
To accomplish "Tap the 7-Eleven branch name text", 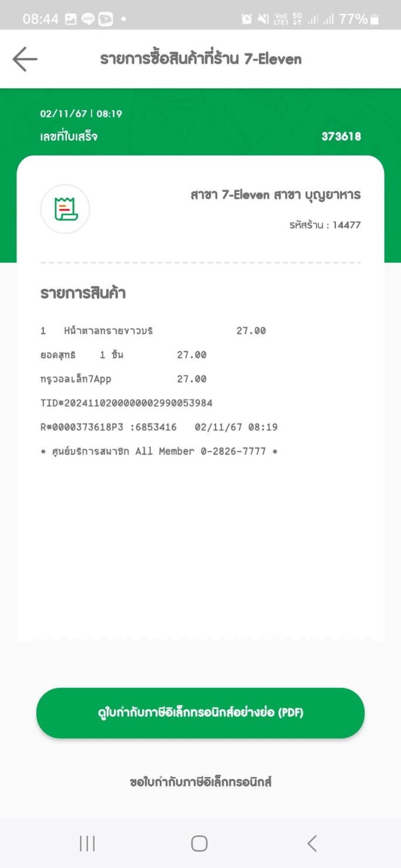I will pyautogui.click(x=275, y=195).
